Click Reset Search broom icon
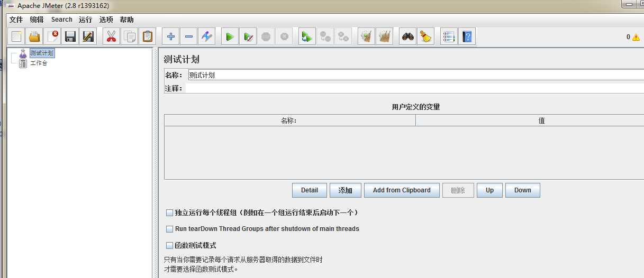This screenshot has height=278, width=644. coord(425,36)
